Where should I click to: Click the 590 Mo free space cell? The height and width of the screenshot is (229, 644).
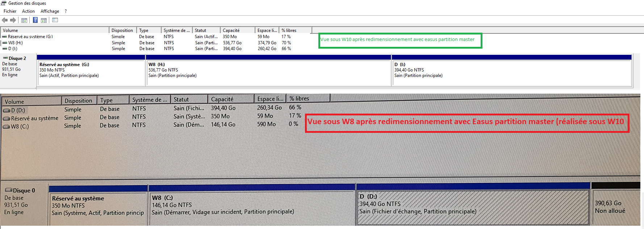tap(266, 124)
